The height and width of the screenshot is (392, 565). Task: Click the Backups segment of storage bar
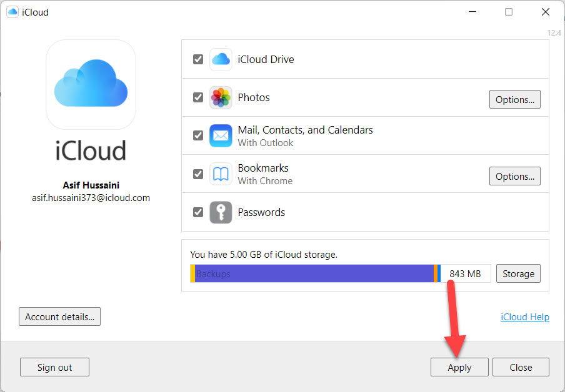point(312,273)
